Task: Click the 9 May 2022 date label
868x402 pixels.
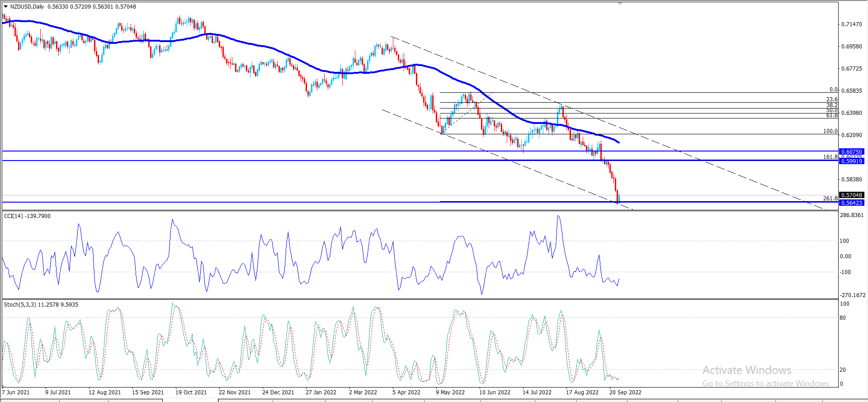Action: tap(450, 393)
